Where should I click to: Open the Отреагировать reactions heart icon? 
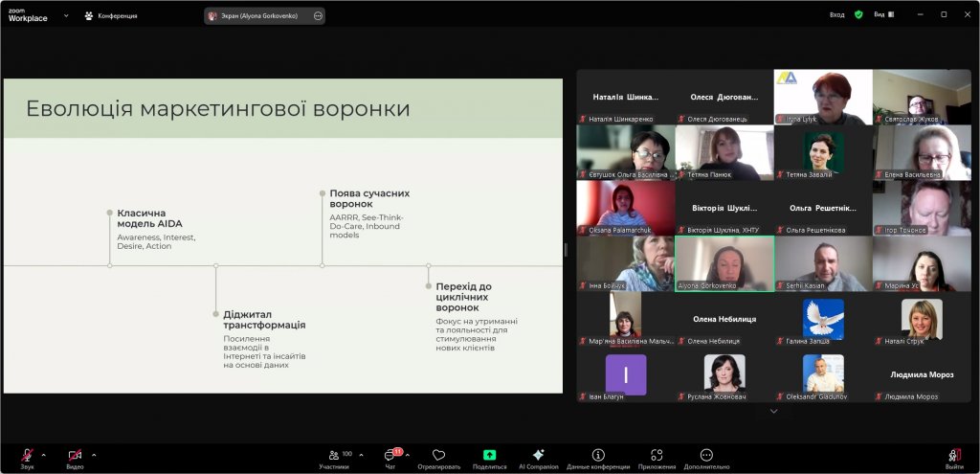pos(439,456)
